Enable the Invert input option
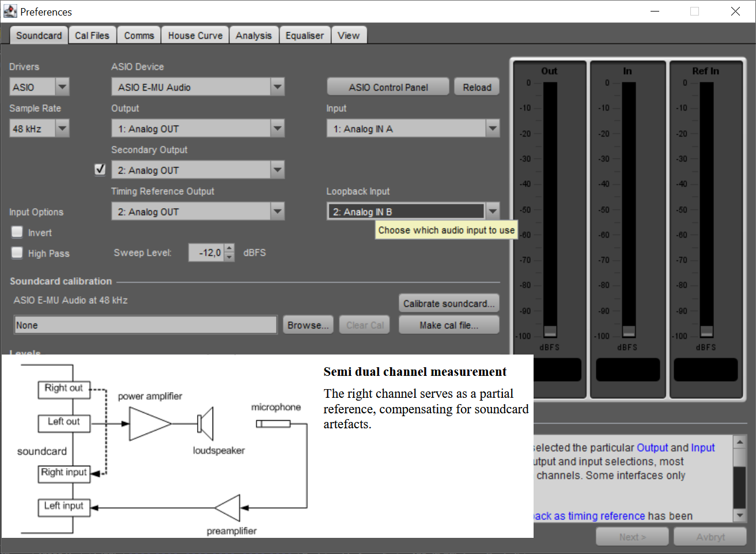The width and height of the screenshot is (756, 554). [x=17, y=232]
